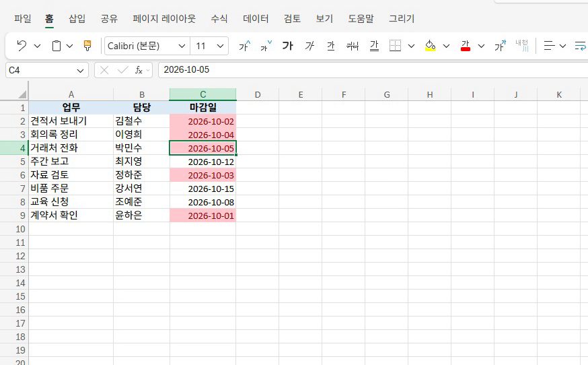588x365 pixels.
Task: Select cell containing 강서연
Action: (141, 189)
